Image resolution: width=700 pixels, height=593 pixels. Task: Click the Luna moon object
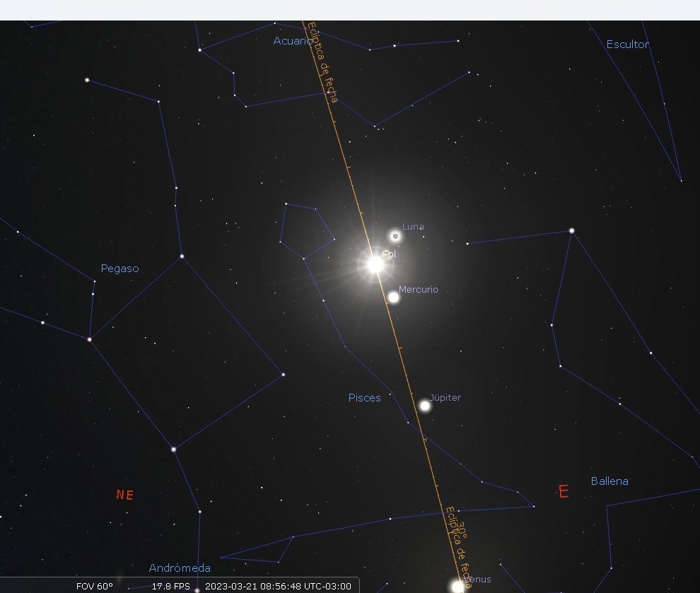click(395, 236)
